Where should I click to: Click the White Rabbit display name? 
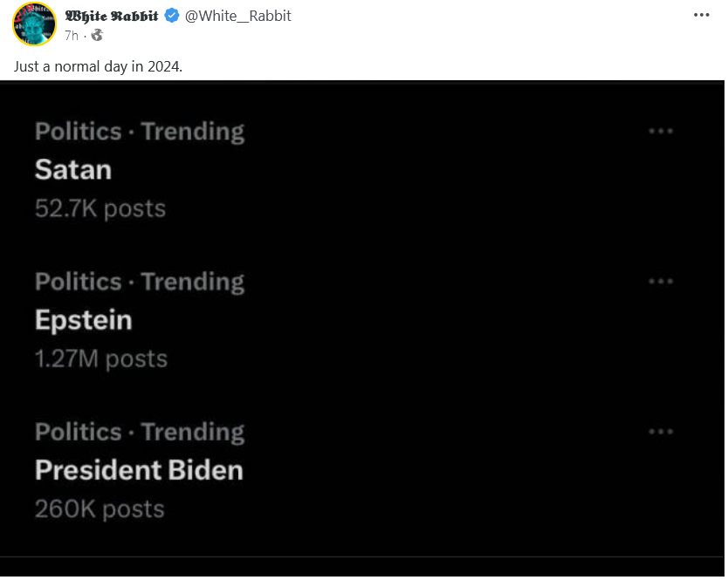pyautogui.click(x=112, y=16)
